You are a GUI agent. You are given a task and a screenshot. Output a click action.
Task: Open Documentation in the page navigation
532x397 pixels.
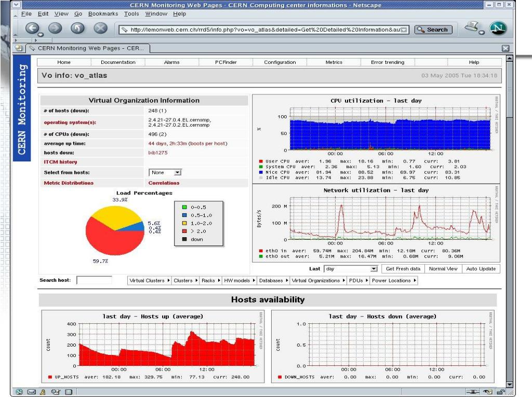[x=118, y=62]
